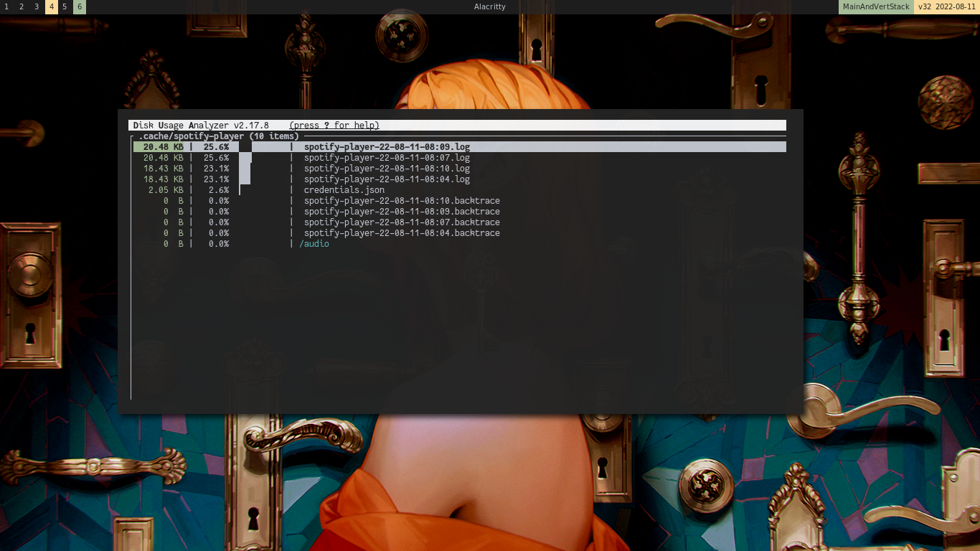980x551 pixels.
Task: Switch to workspace 5 in the top bar
Action: coord(65,7)
